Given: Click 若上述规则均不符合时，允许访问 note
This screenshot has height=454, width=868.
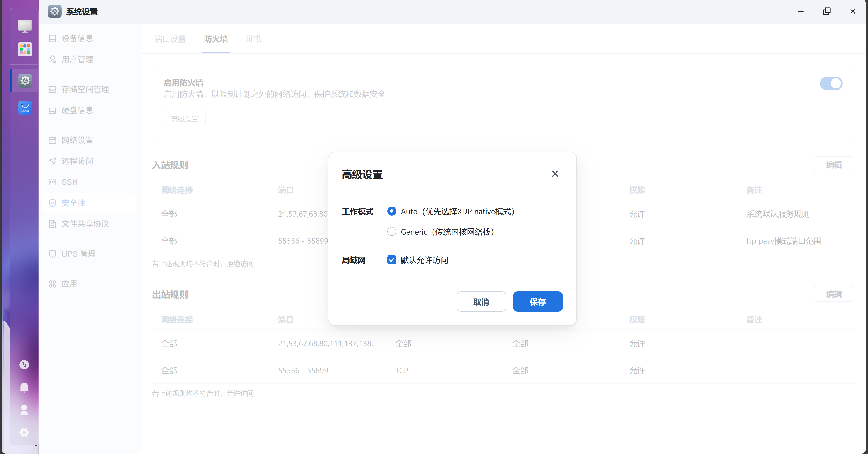Looking at the screenshot, I should (203, 393).
